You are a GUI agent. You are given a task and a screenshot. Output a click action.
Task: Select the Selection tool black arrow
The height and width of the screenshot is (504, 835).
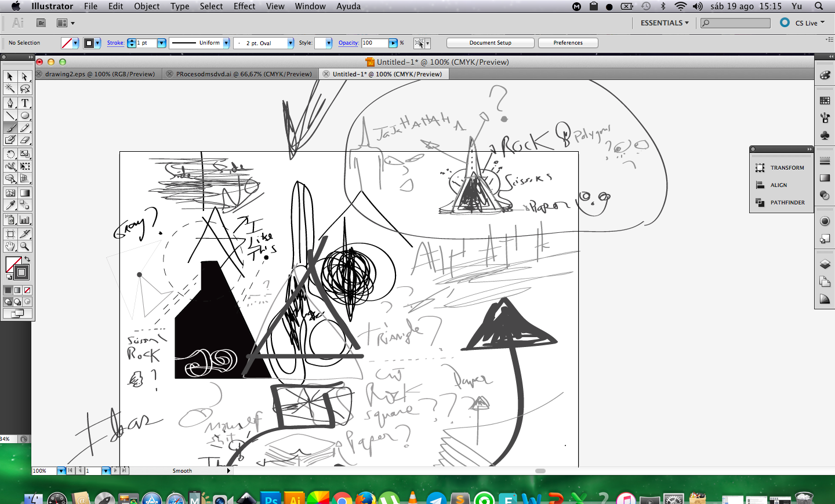(x=10, y=76)
